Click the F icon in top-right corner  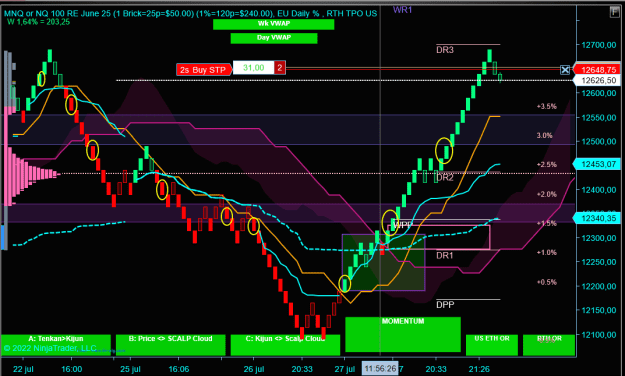614,12
